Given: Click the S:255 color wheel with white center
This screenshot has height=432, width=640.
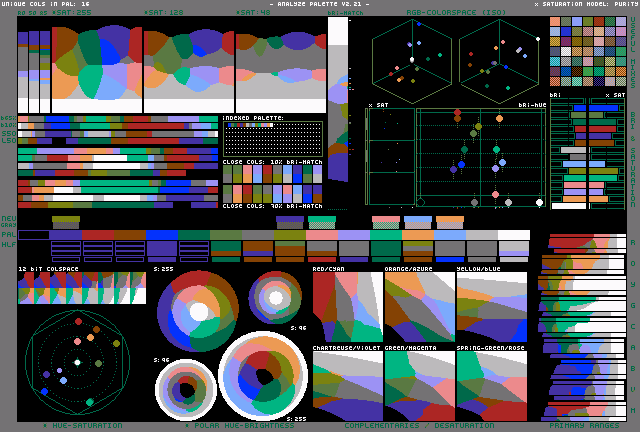Looking at the screenshot, I should [199, 311].
